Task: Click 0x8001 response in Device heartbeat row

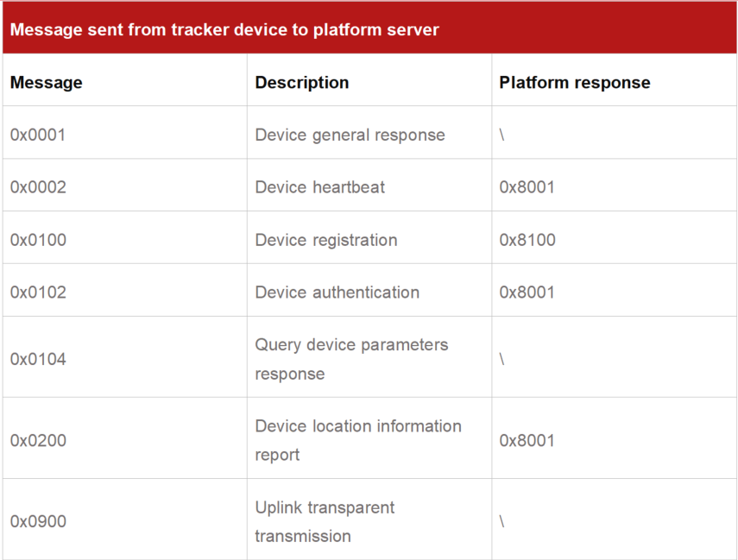Action: tap(527, 187)
